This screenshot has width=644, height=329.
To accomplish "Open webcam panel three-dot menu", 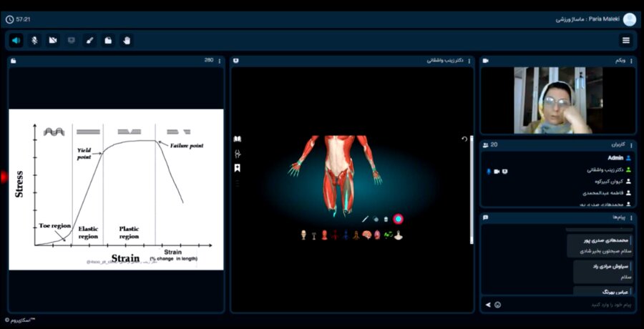I will 630,61.
